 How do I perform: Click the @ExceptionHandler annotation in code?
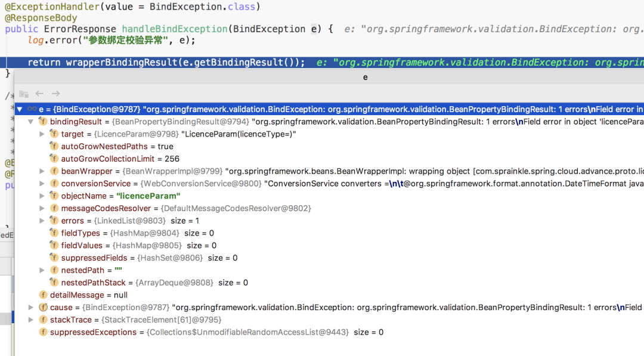tap(52, 7)
